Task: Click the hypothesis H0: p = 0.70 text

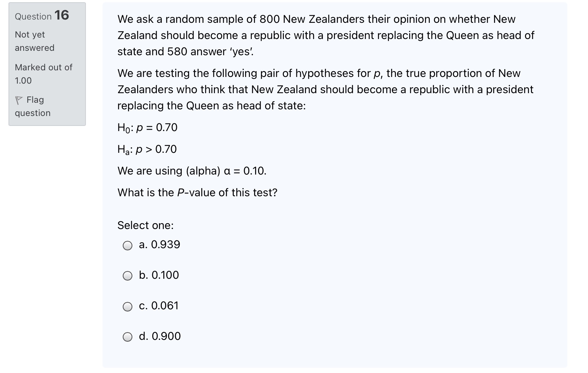Action: point(147,127)
